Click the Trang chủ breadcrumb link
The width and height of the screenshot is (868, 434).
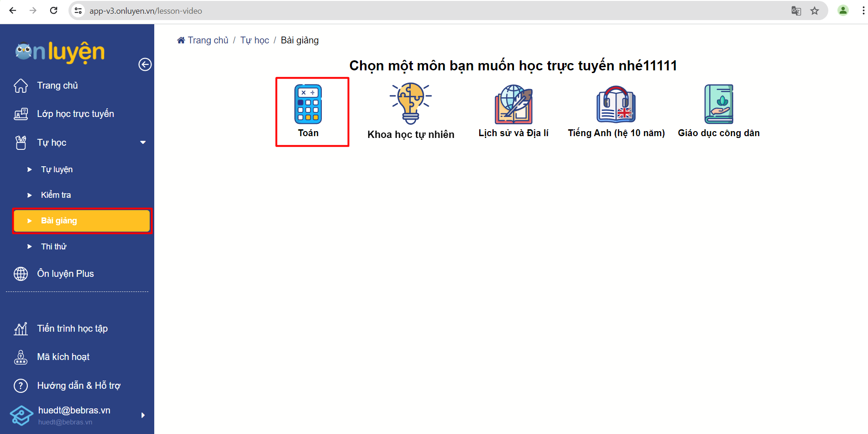click(208, 40)
